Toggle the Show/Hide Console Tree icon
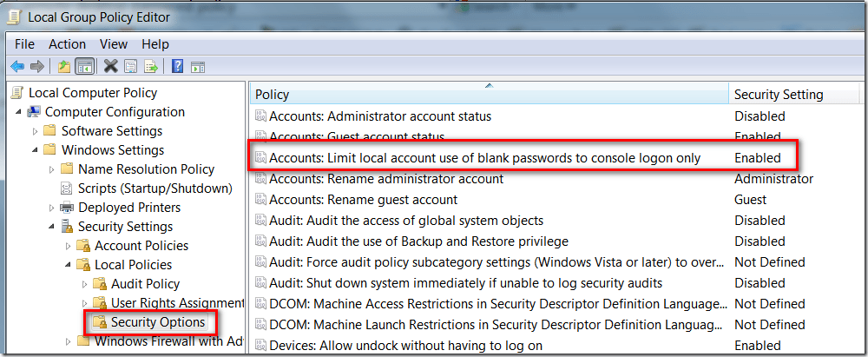This screenshot has width=868, height=357. [x=85, y=67]
